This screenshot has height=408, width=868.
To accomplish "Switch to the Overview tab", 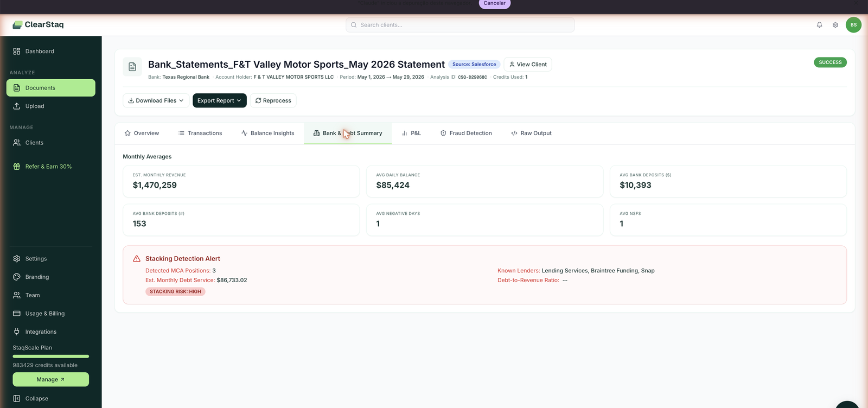I will pos(142,133).
